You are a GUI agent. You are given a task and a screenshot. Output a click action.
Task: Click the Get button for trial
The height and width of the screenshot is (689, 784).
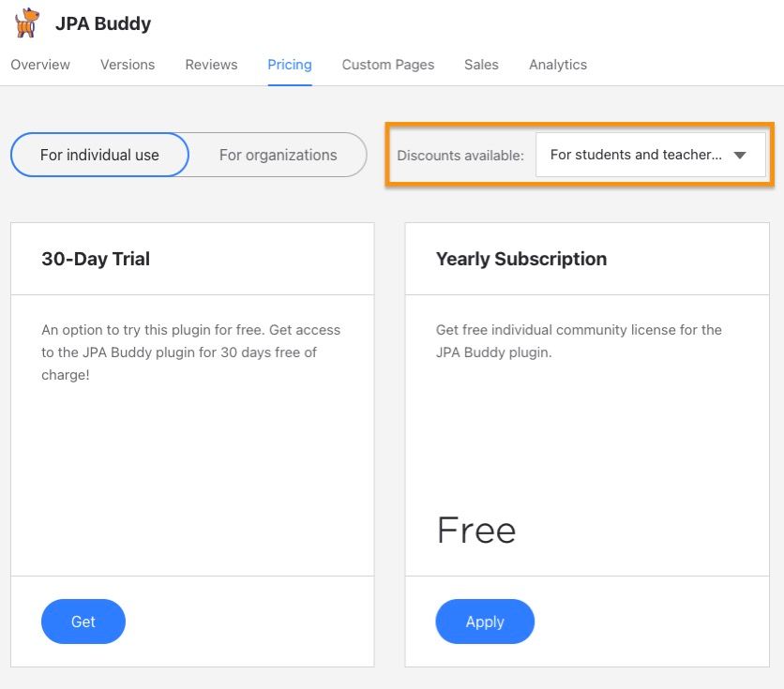click(83, 622)
